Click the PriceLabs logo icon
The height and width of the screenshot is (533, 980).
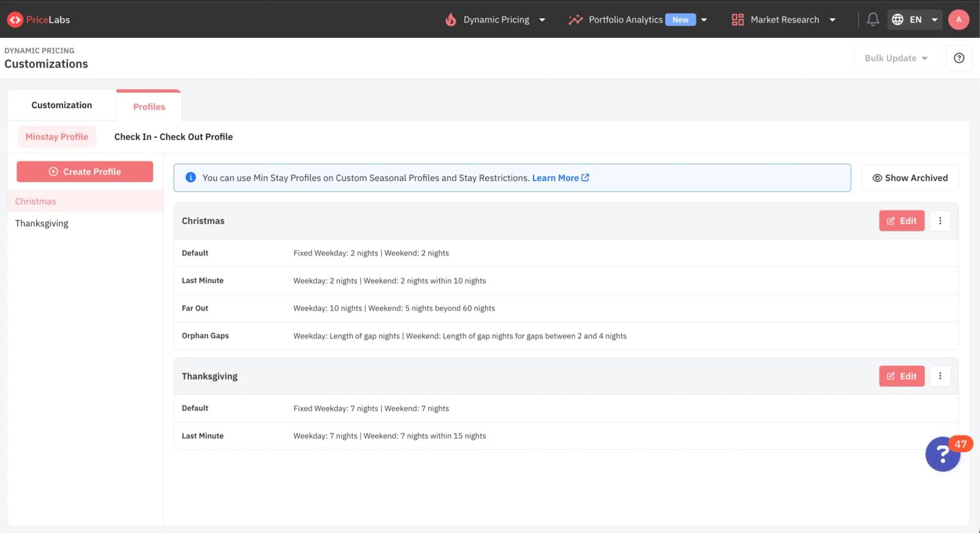pyautogui.click(x=15, y=20)
